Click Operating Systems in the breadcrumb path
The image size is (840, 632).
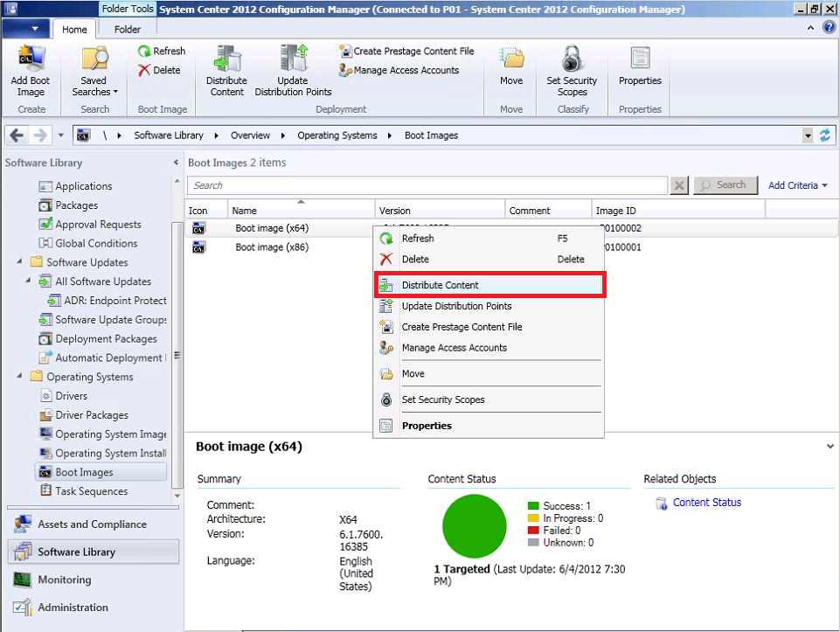point(337,135)
